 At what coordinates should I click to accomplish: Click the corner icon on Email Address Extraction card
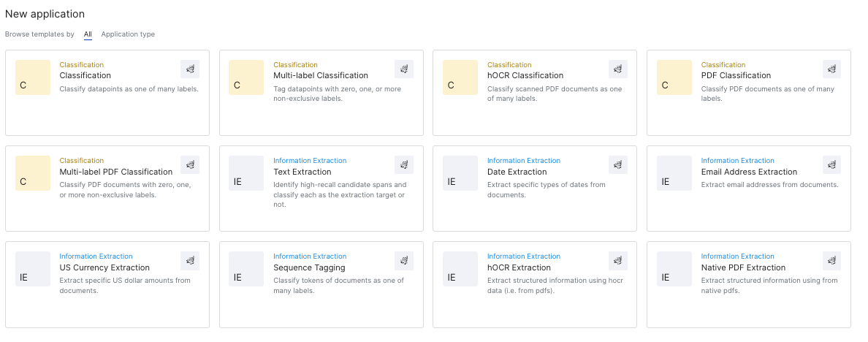pos(831,165)
